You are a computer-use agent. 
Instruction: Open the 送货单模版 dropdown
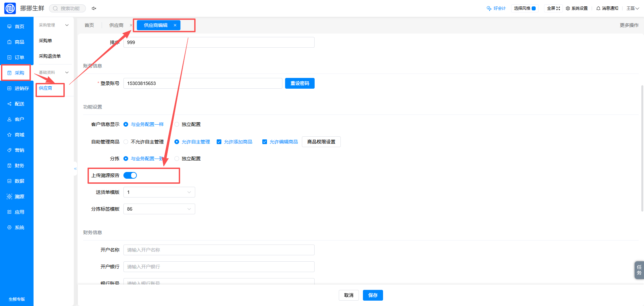(x=159, y=192)
